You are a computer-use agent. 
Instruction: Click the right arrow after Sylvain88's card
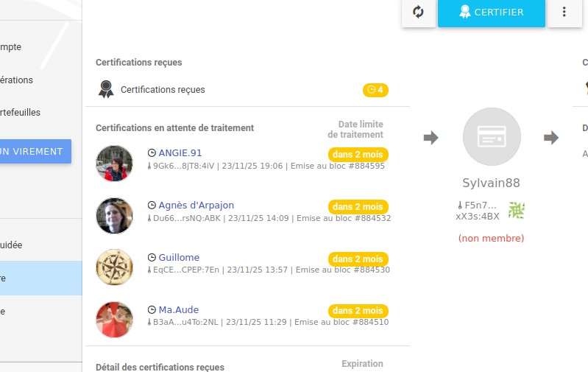point(551,138)
